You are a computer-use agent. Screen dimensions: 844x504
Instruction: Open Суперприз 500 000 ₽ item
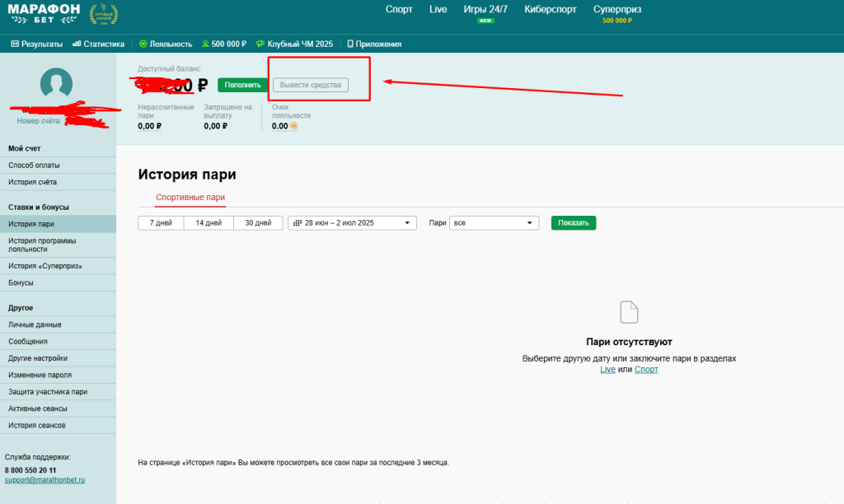617,13
